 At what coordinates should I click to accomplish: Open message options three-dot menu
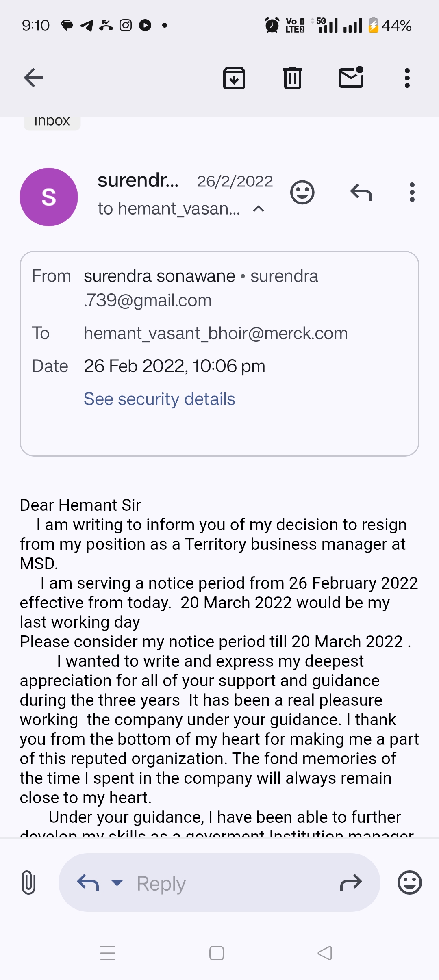[x=412, y=192]
